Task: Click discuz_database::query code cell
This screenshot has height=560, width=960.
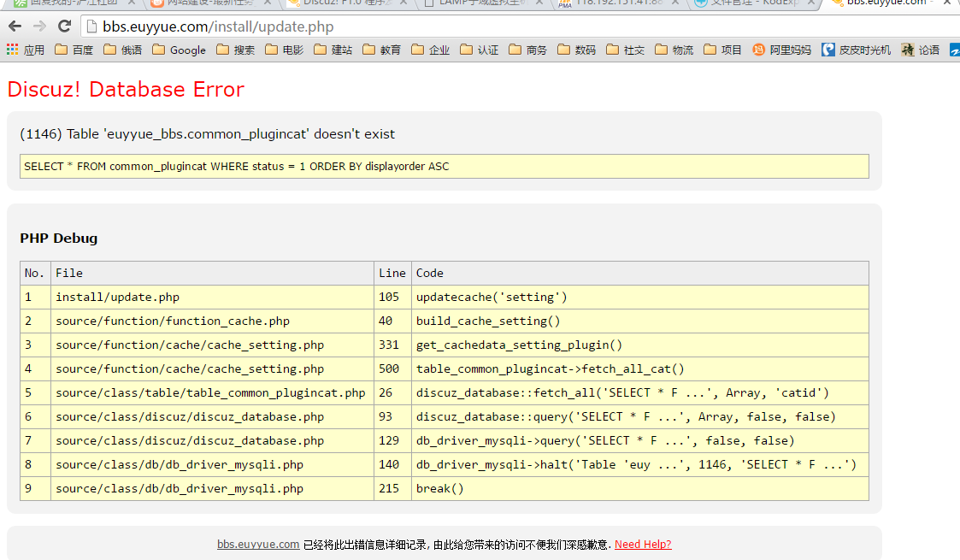Action: tap(639, 416)
